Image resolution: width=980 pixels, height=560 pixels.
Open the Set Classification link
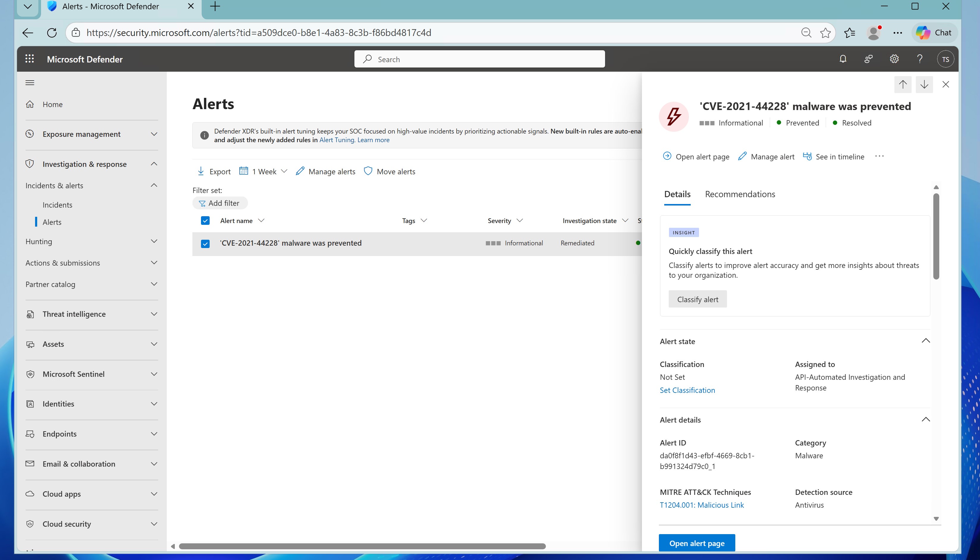(687, 390)
